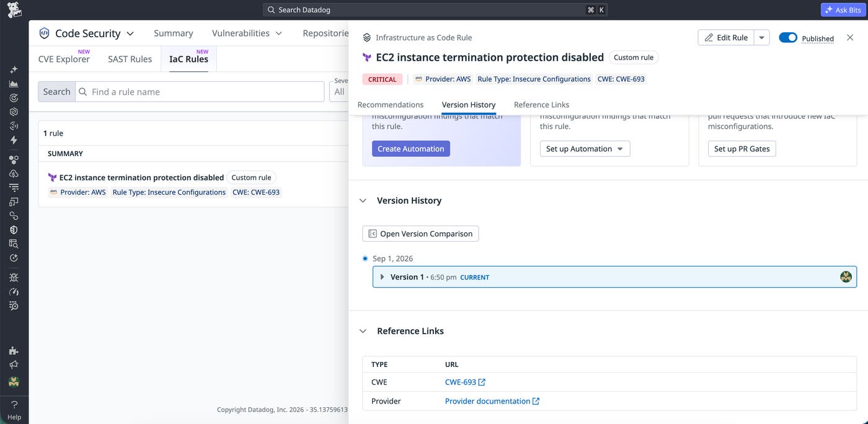Click the Custom rule badge in rule list row
Viewport: 868px width, 424px height.
pyautogui.click(x=251, y=177)
